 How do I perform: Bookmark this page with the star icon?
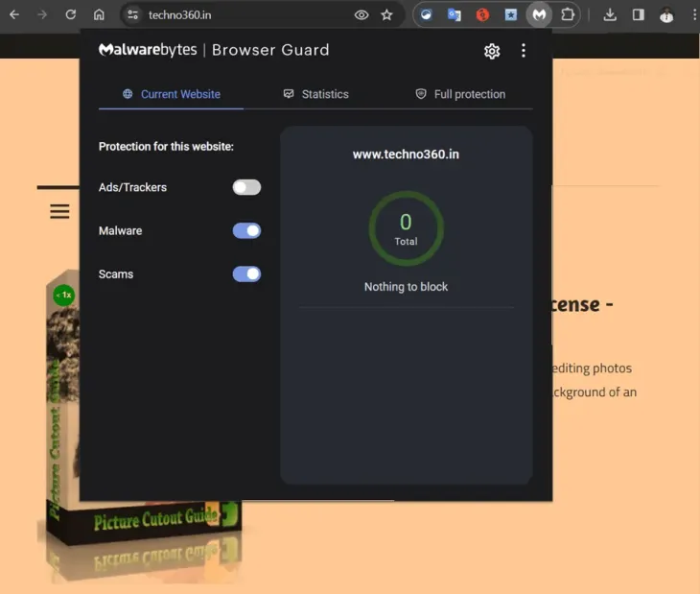[x=386, y=14]
